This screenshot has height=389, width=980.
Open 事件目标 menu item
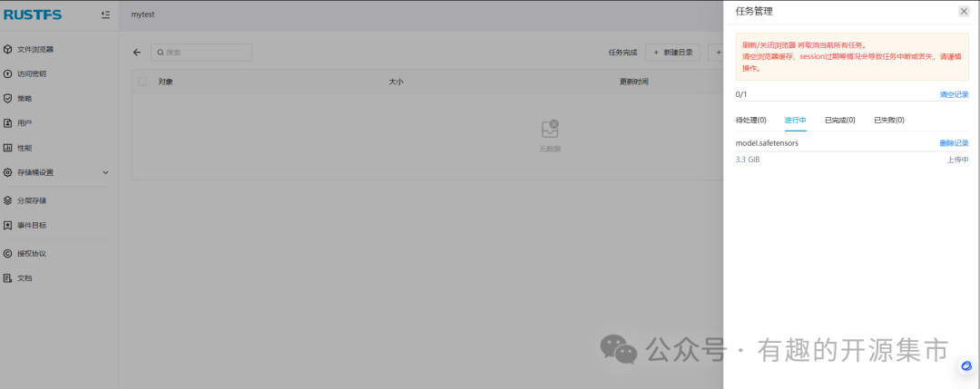pos(31,226)
